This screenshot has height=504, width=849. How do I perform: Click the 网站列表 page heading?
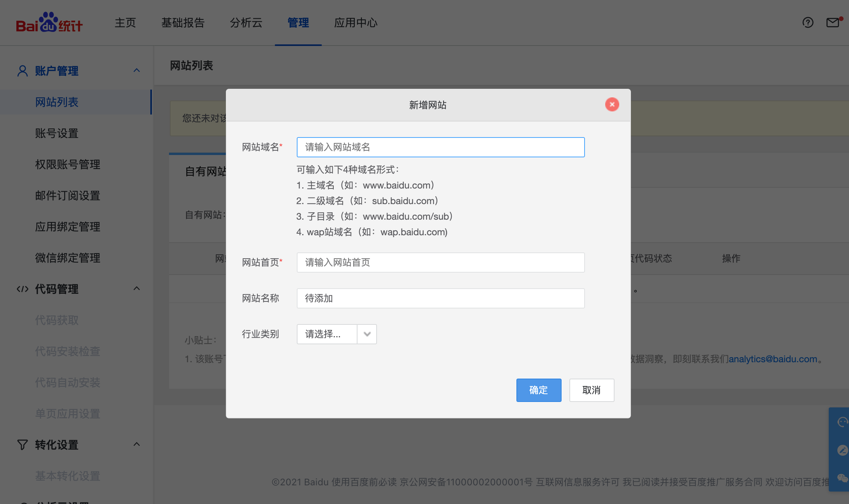192,65
